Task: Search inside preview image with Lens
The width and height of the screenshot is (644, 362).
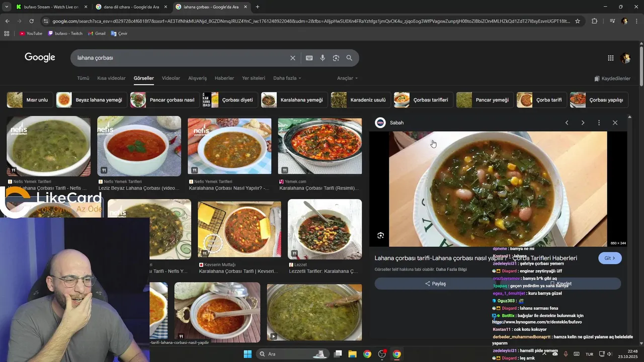Action: [381, 235]
